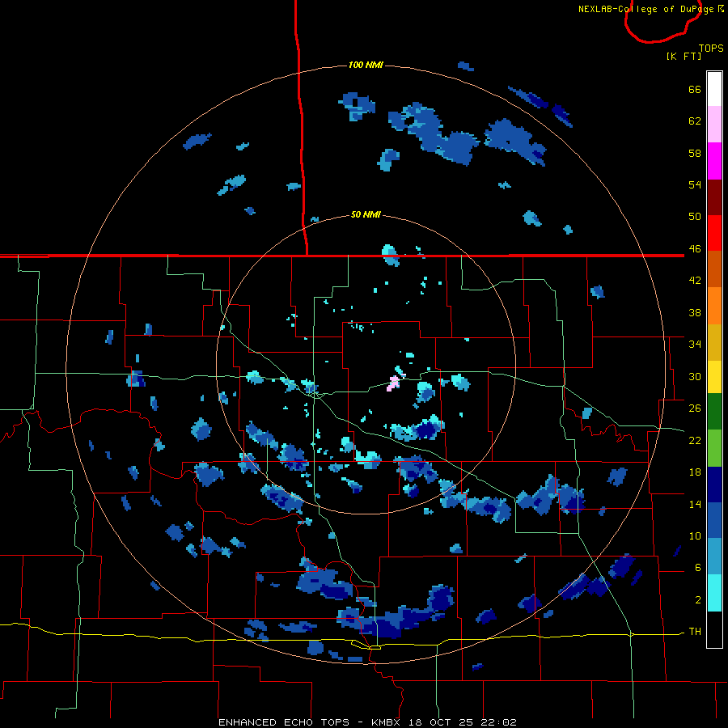This screenshot has width=728, height=728.
Task: Click the 14 legend value
Action: [695, 504]
